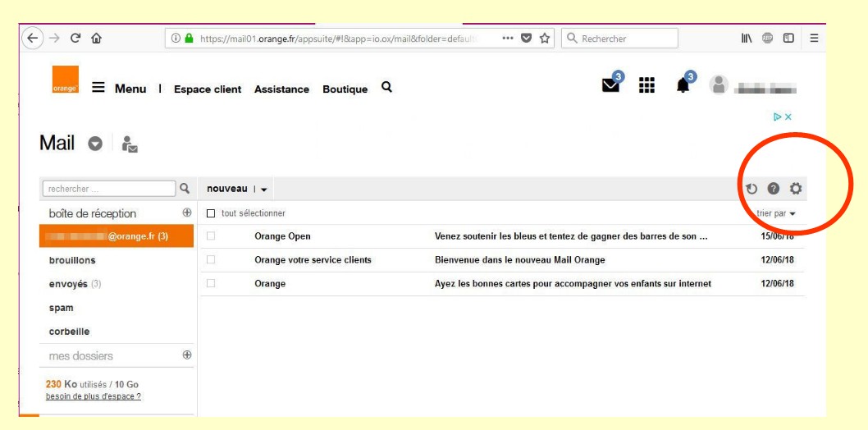This screenshot has height=430, width=868.
Task: Click the refresh mail icon
Action: 752,189
